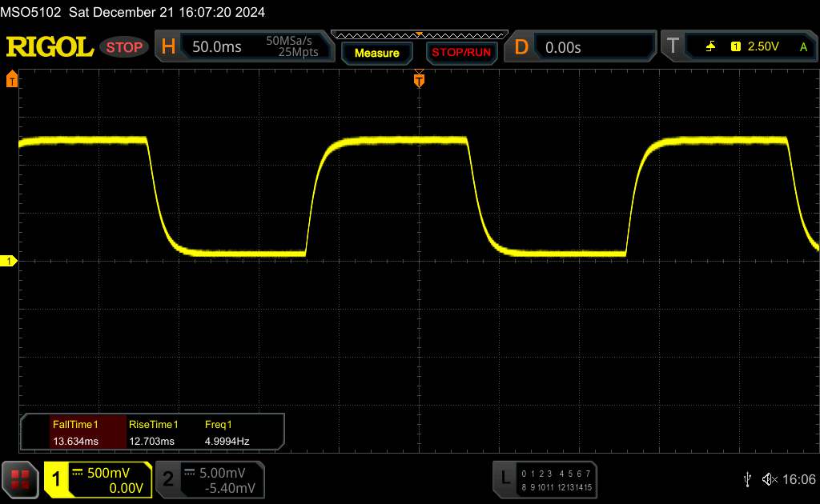
Task: Click the USB connection icon
Action: [x=747, y=479]
